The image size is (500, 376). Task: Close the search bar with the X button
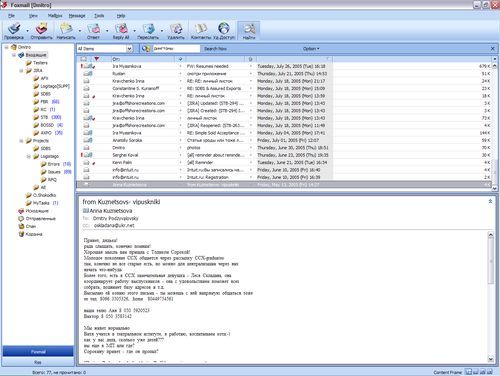(x=492, y=49)
